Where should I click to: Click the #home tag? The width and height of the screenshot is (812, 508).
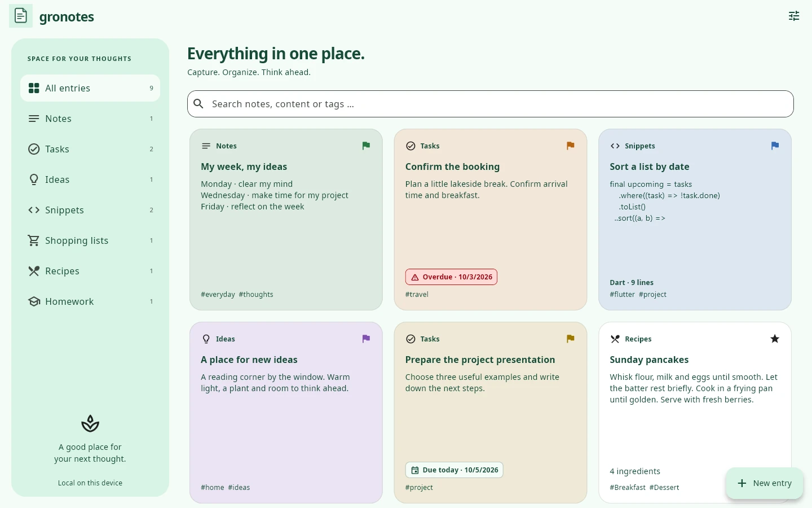213,488
